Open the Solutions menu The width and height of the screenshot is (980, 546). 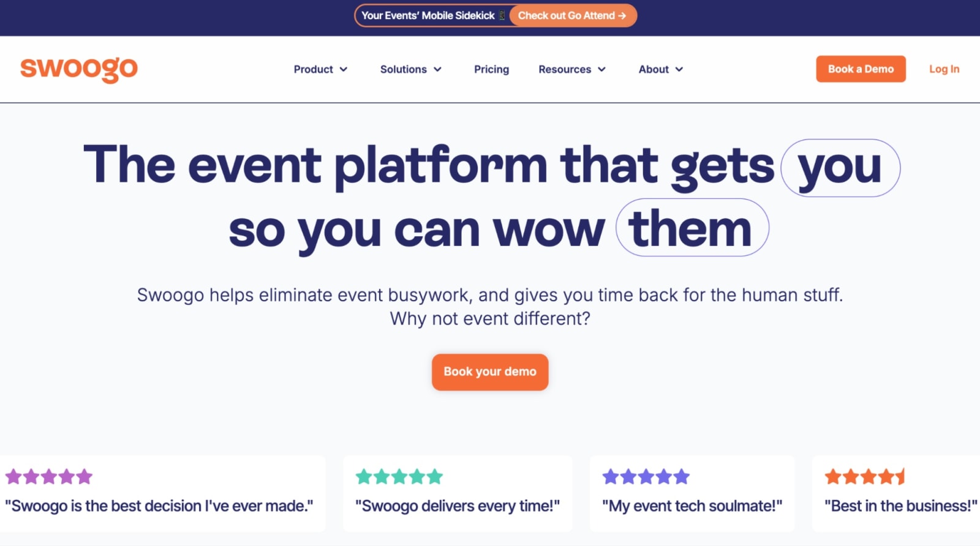[x=403, y=69]
